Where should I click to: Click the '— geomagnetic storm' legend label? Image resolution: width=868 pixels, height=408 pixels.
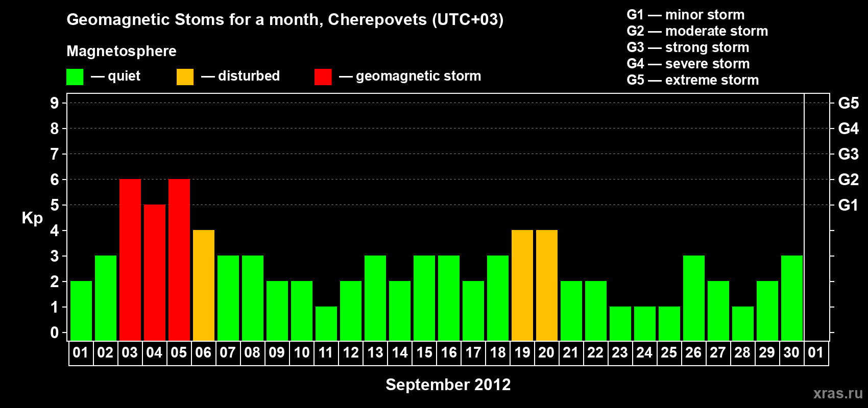(410, 76)
